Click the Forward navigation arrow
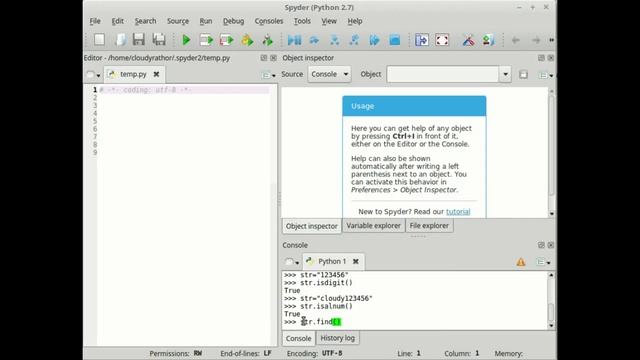The image size is (640, 360). click(536, 40)
